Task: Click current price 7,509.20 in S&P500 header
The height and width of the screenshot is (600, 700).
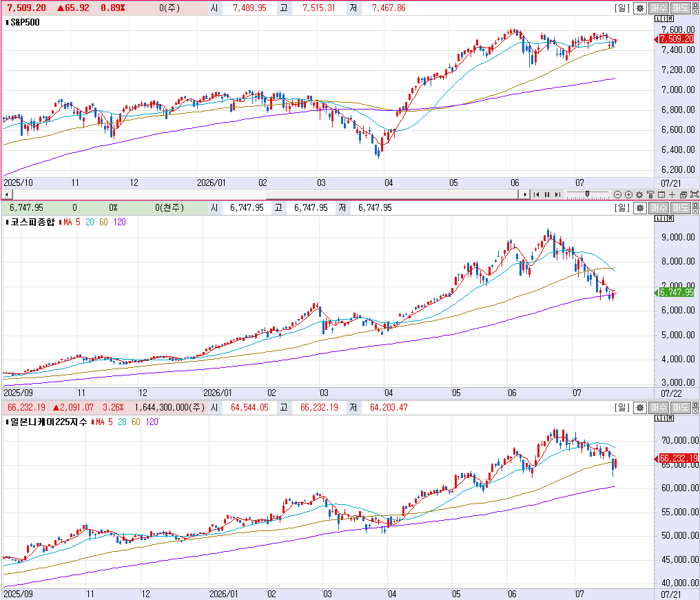Action: tap(26, 8)
